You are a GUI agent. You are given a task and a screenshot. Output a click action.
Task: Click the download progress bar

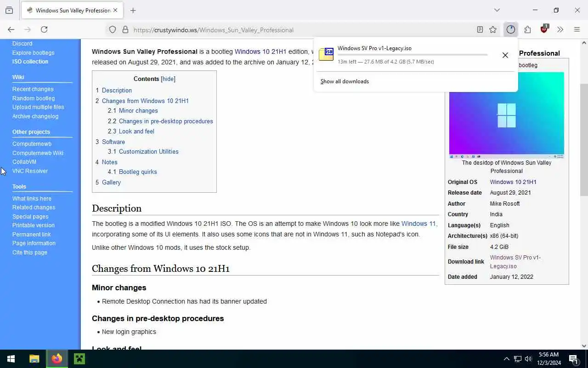(412, 55)
